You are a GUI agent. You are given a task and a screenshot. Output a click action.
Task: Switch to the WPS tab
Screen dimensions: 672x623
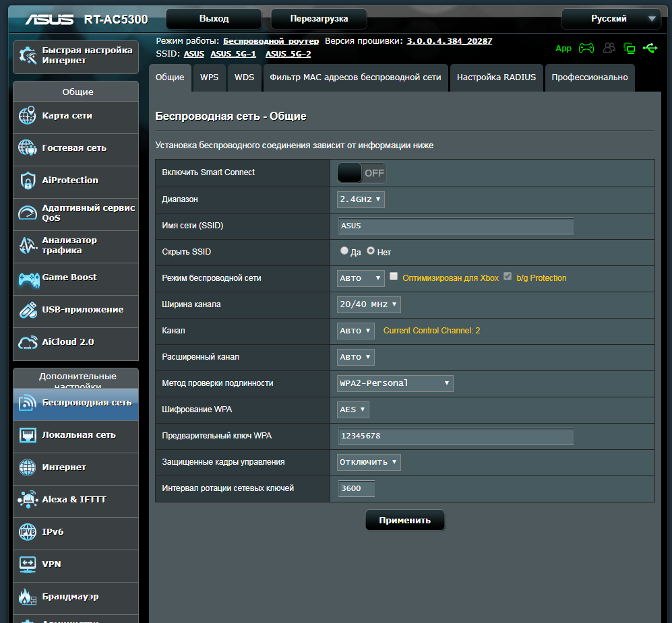(x=209, y=77)
